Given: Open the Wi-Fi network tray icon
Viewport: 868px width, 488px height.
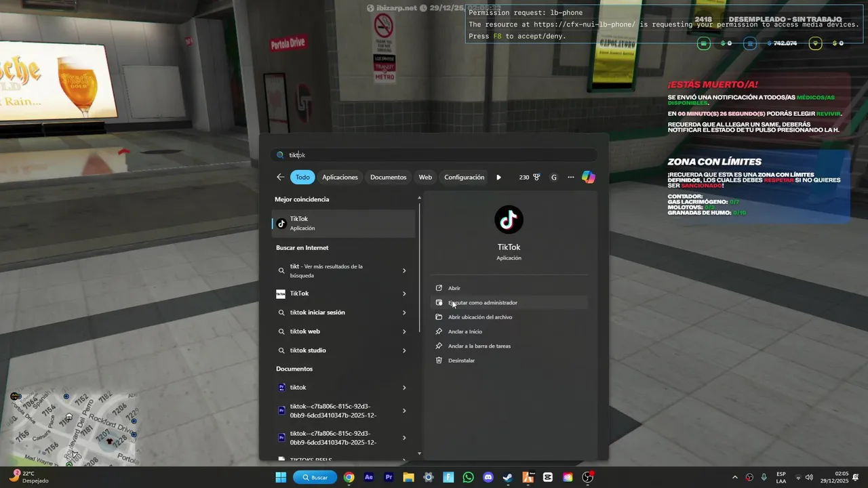Looking at the screenshot, I should [798, 477].
